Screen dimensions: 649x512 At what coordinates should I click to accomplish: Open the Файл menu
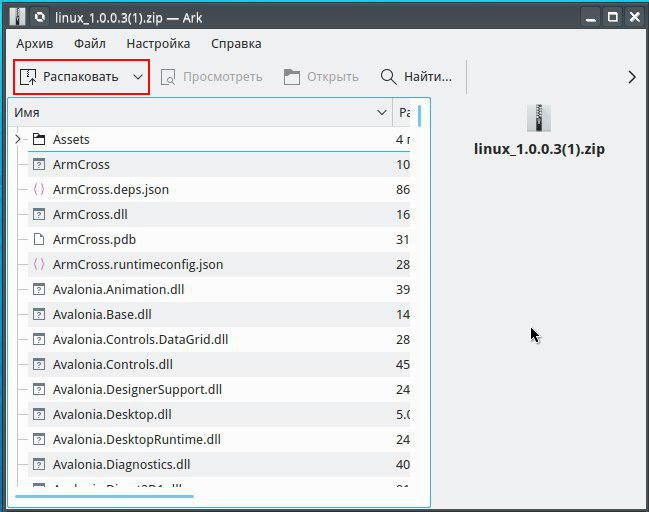(x=90, y=43)
